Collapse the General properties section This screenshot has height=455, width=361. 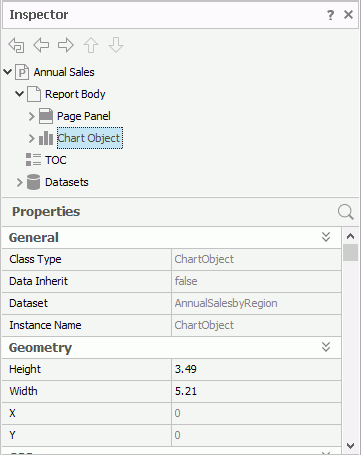click(x=326, y=237)
